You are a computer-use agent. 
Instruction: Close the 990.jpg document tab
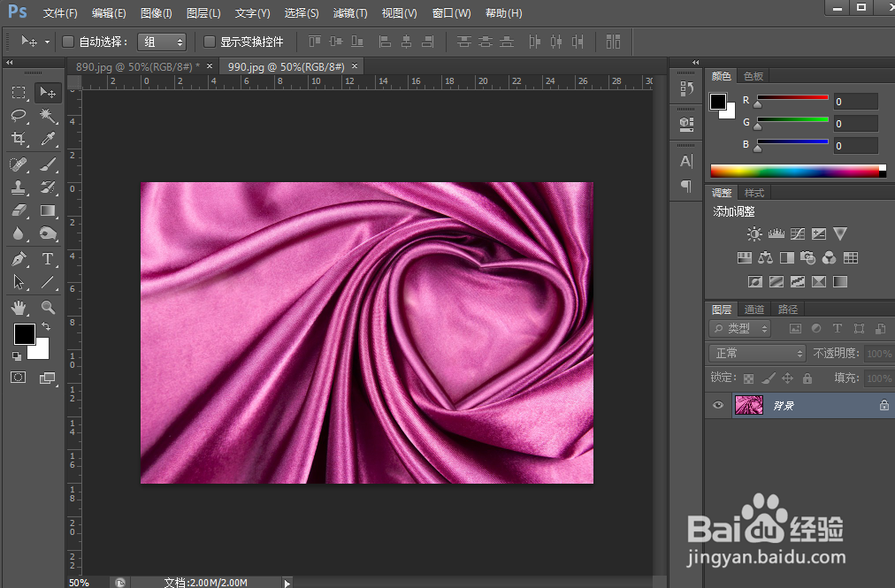tap(355, 66)
